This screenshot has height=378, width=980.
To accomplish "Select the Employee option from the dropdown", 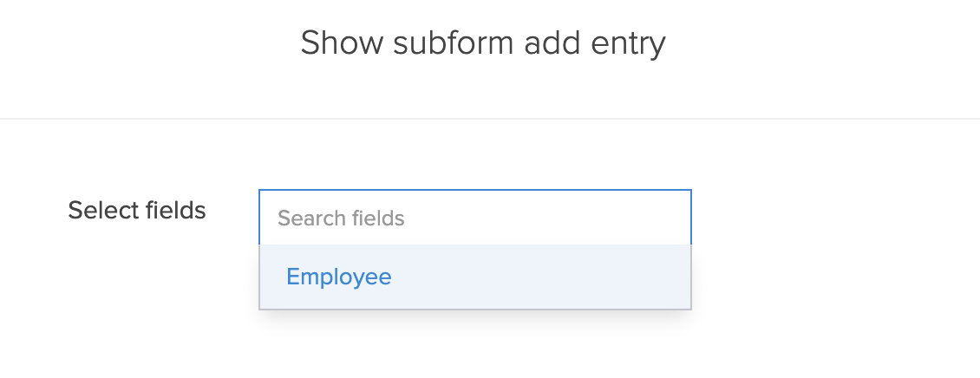I will 339,277.
